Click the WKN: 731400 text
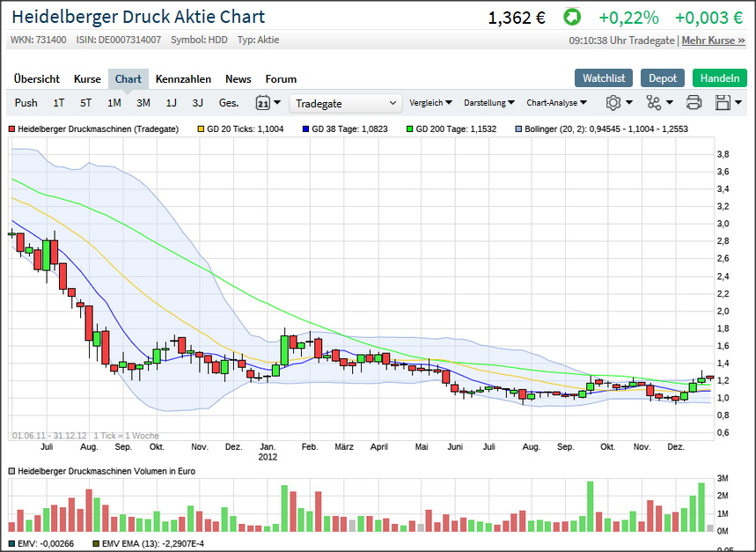The height and width of the screenshot is (552, 756). click(x=39, y=40)
